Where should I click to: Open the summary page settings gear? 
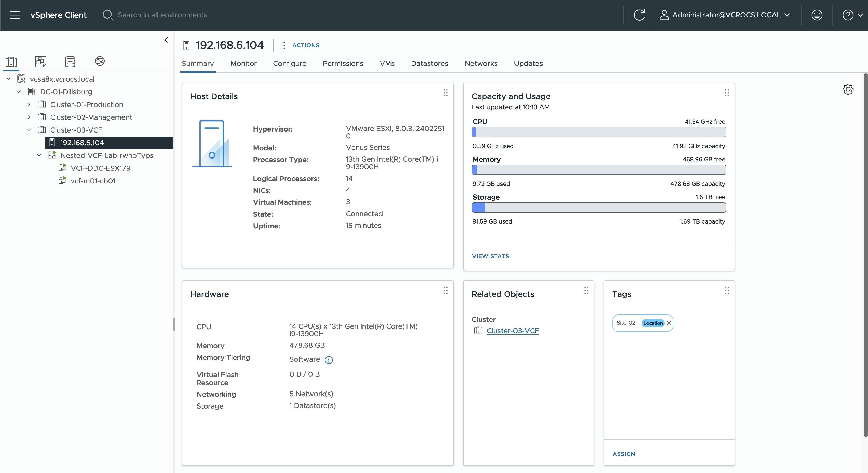848,89
